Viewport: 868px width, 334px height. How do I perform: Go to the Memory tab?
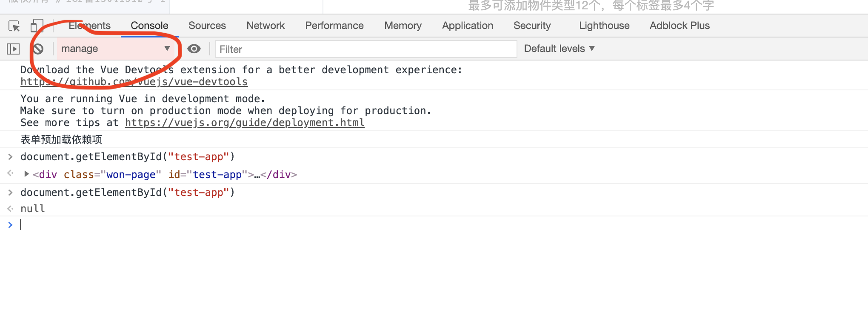click(x=403, y=26)
